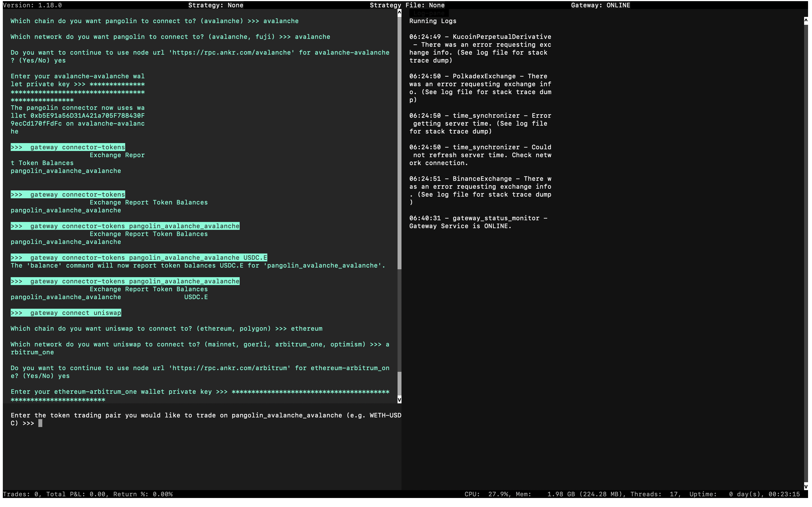812x507 pixels.
Task: Click the Running Logs header
Action: pos(432,21)
